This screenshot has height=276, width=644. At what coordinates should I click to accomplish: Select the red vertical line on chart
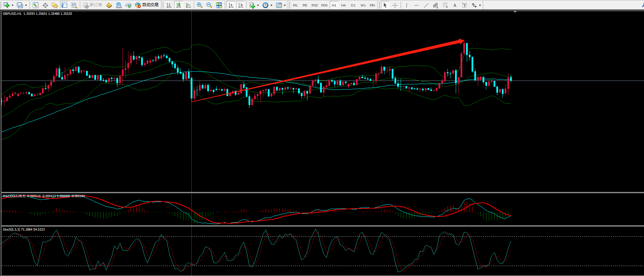click(191, 138)
